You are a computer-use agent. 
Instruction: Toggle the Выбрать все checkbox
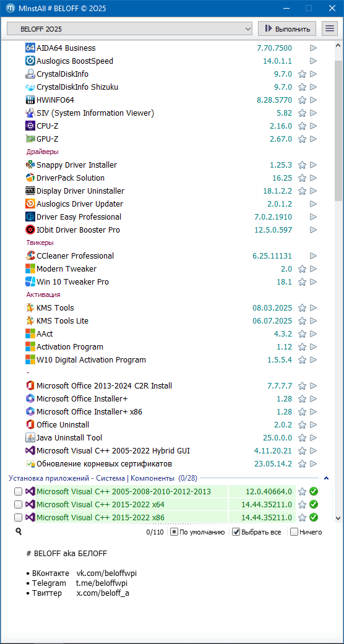(x=236, y=532)
